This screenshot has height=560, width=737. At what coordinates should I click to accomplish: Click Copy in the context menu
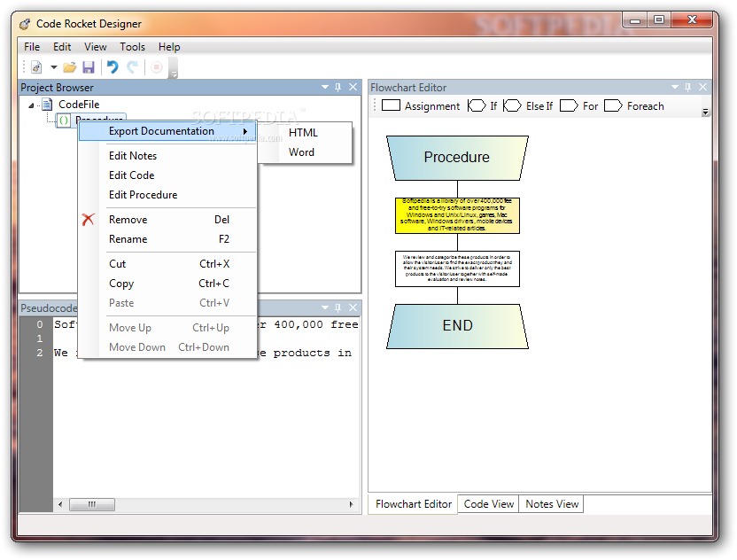(167, 284)
